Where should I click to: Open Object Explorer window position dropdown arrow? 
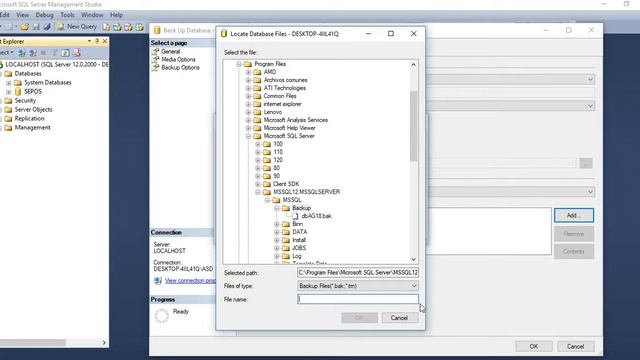[89, 41]
